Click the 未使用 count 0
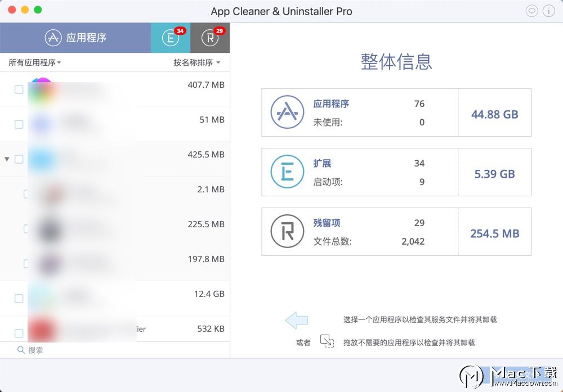 tap(422, 122)
